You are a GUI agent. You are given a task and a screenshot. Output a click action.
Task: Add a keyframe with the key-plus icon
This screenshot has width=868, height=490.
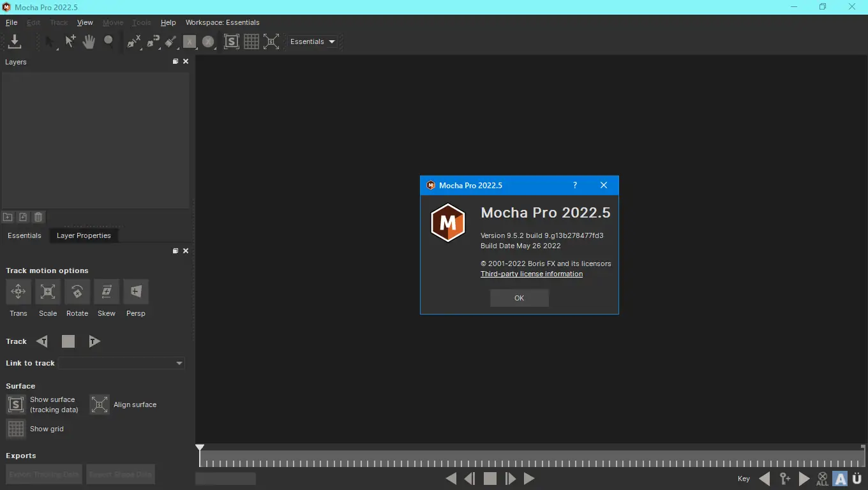point(785,479)
